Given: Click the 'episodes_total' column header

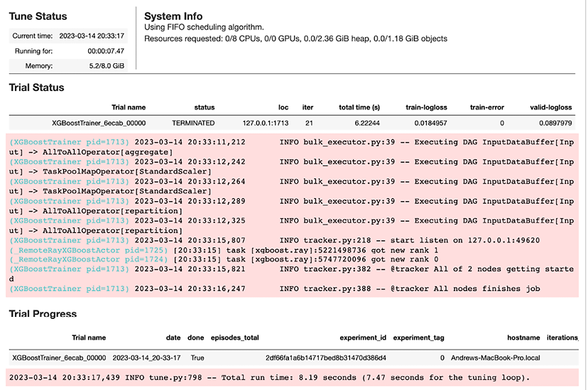Looking at the screenshot, I should pyautogui.click(x=235, y=337).
